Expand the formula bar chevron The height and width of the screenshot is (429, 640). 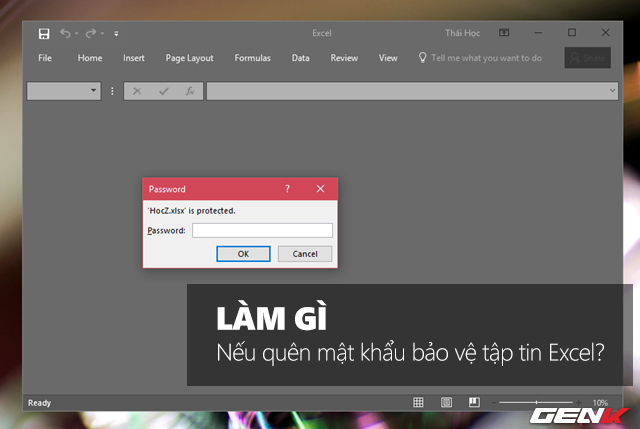pos(612,90)
